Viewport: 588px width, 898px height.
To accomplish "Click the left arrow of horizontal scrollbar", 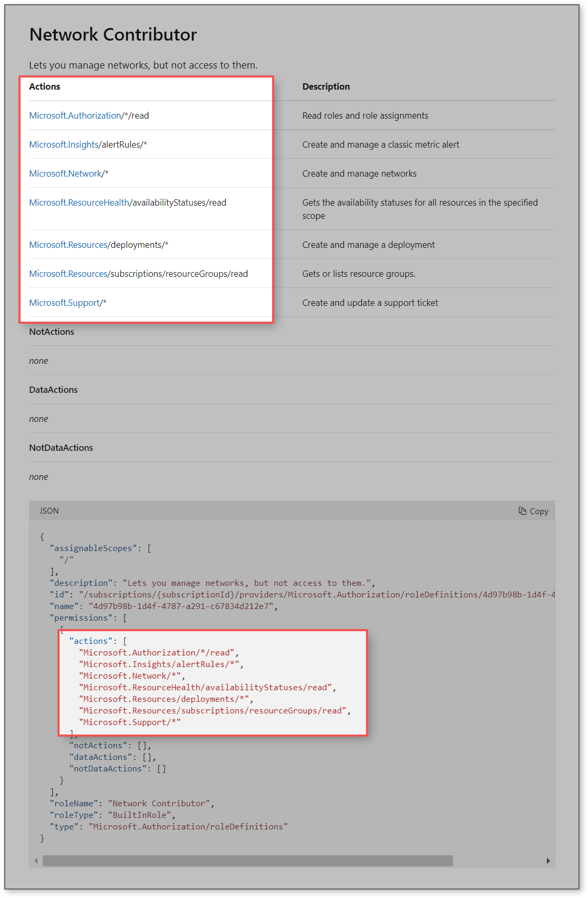I will click(36, 861).
